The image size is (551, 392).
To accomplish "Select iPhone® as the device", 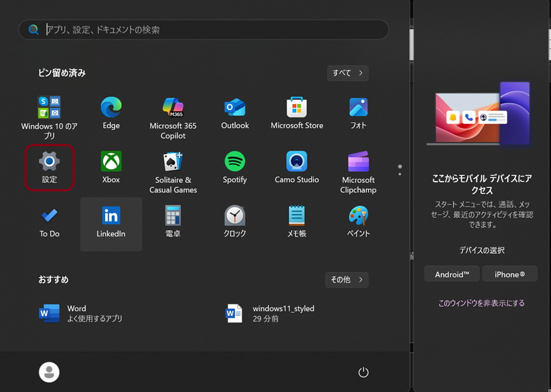I will [x=509, y=274].
